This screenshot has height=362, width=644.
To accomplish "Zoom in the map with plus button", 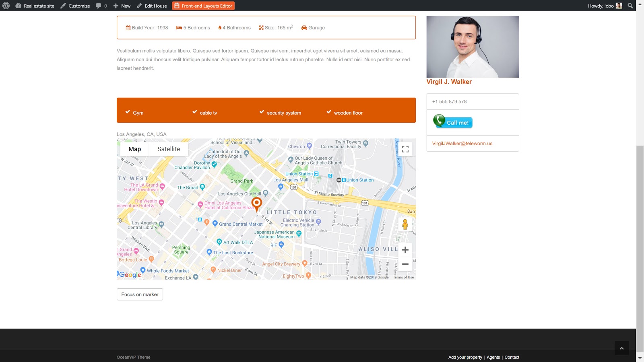I will tap(405, 250).
